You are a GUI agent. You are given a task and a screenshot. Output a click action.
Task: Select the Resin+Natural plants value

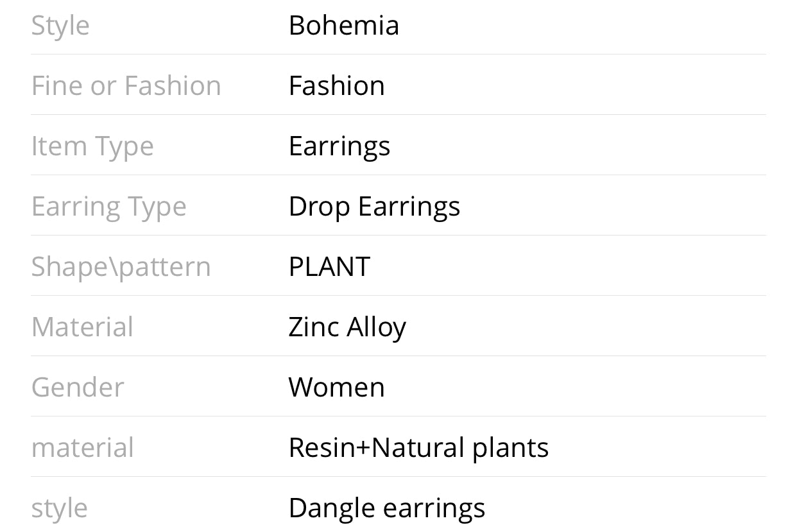coord(419,449)
